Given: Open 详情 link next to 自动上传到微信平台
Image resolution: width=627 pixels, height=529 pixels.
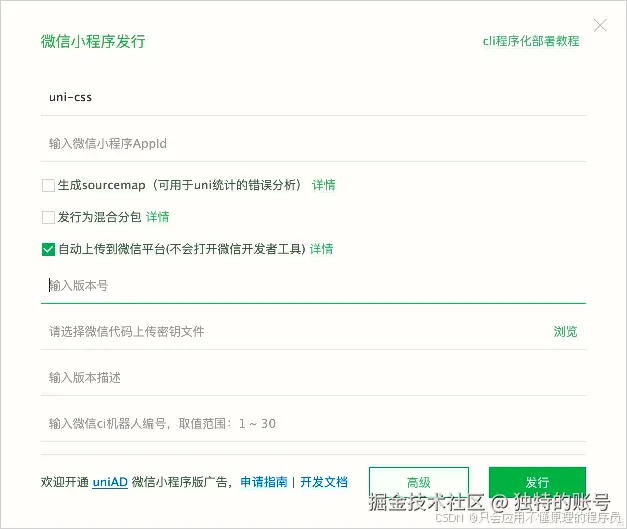Looking at the screenshot, I should 321,249.
